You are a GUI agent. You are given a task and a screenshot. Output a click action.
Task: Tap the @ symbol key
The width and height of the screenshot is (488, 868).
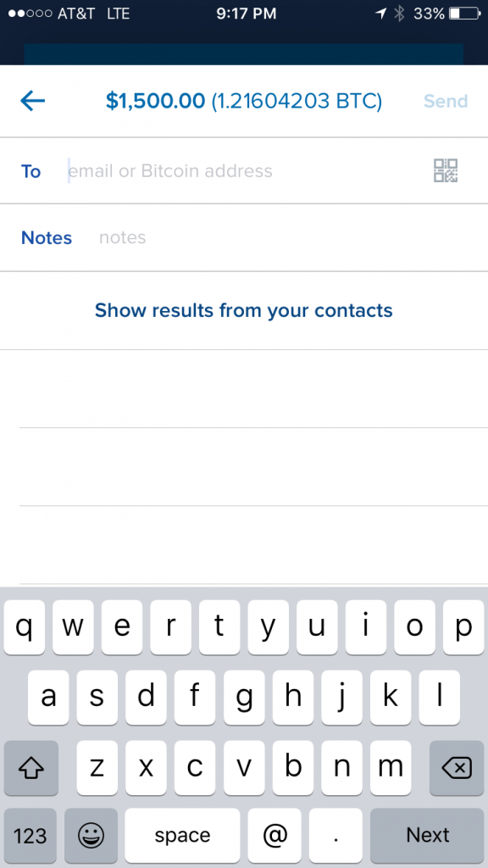274,835
